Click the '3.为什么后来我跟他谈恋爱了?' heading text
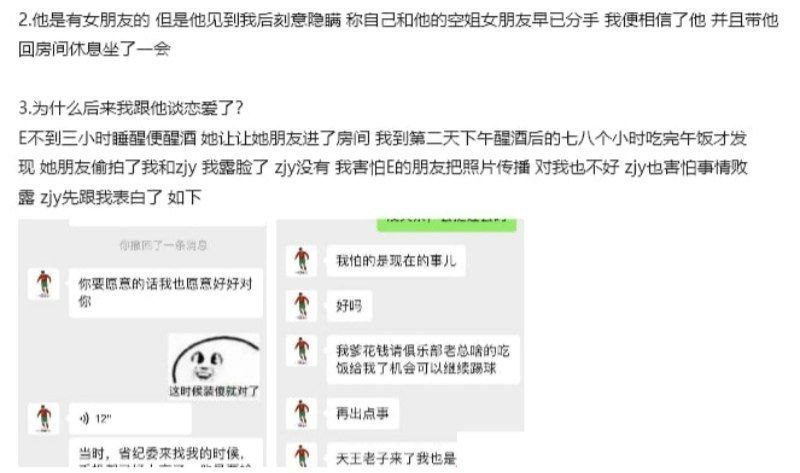The image size is (800, 473). (x=131, y=108)
